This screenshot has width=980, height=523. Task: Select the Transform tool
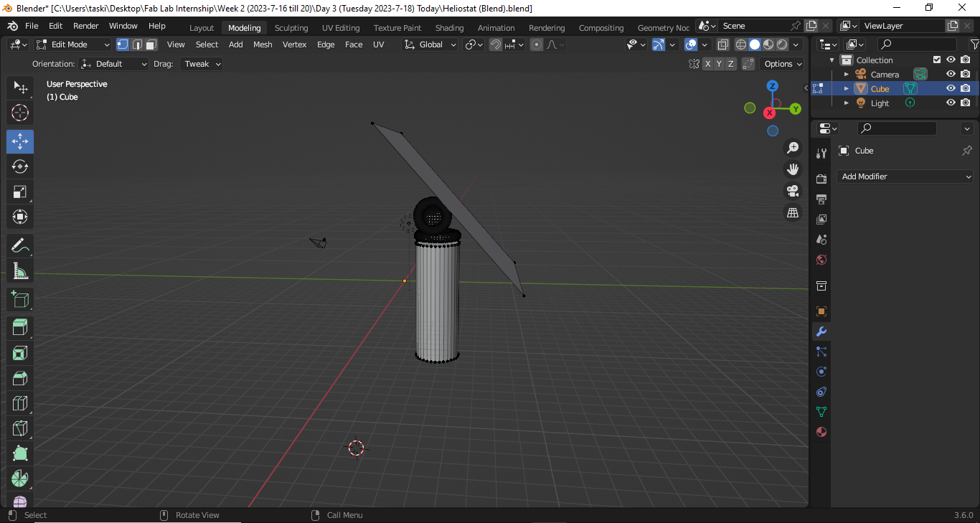[x=20, y=217]
